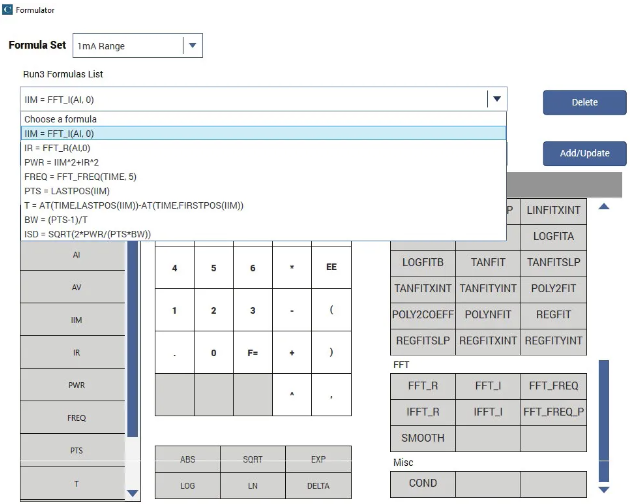
Task: Click the functions panel vertical scrollbar
Action: (x=603, y=420)
